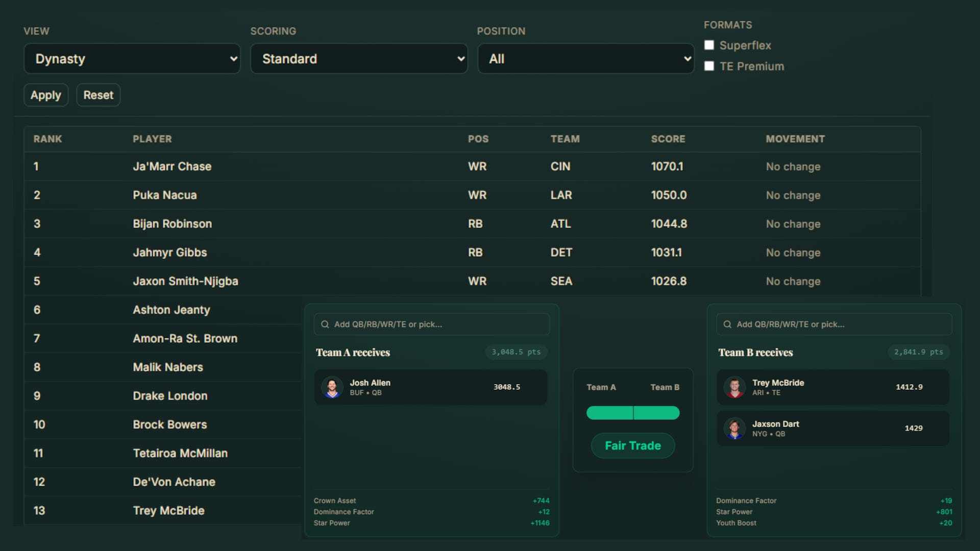980x551 pixels.
Task: Click the ATL team cell
Action: (560, 223)
